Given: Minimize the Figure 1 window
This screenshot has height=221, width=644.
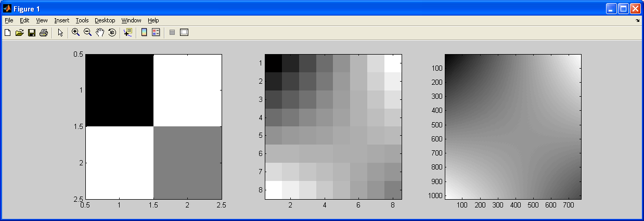Looking at the screenshot, I should 611,8.
